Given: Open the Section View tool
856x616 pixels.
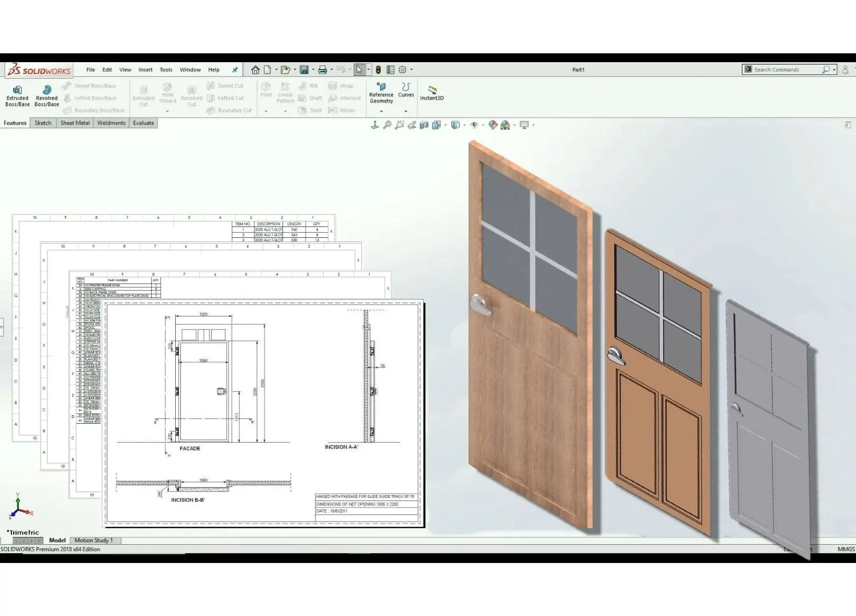Looking at the screenshot, I should click(424, 125).
